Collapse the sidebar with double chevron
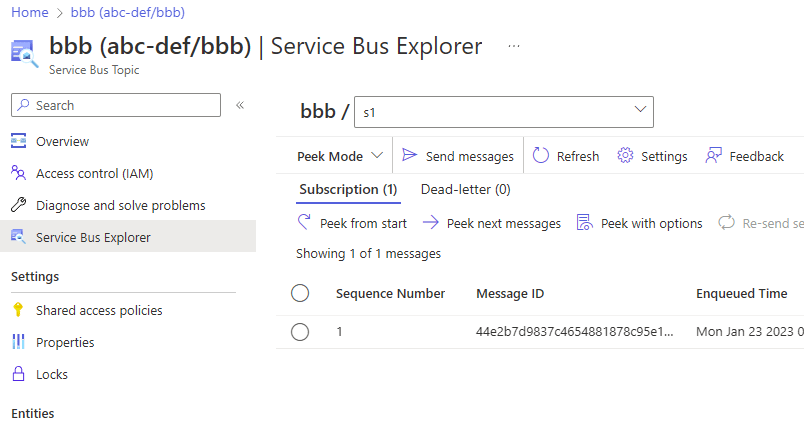This screenshot has width=804, height=425. click(x=240, y=105)
